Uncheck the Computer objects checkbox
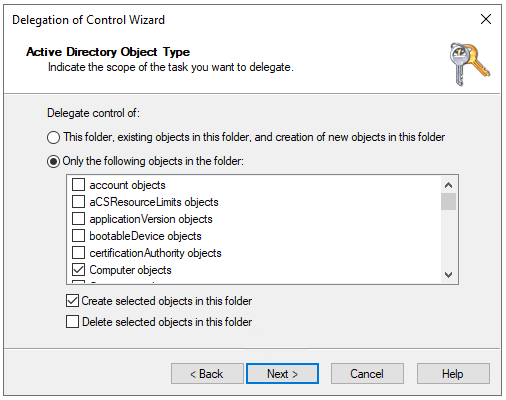The width and height of the screenshot is (506, 400). point(78,270)
